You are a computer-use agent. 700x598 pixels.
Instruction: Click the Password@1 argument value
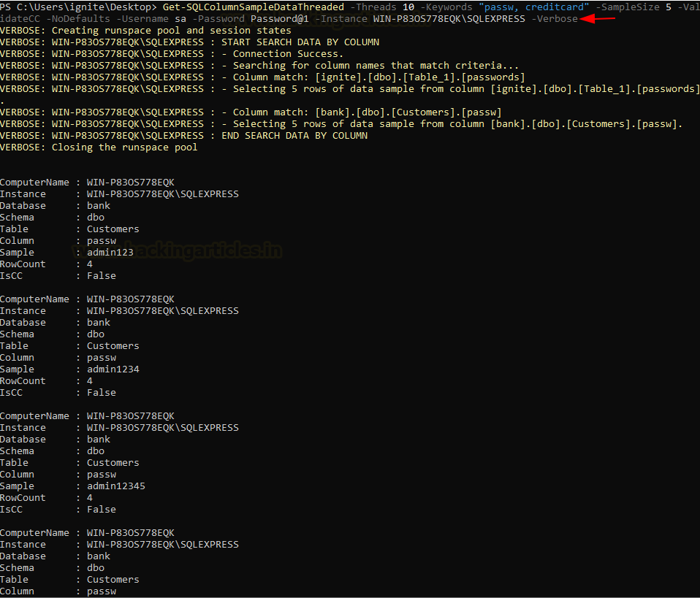279,19
